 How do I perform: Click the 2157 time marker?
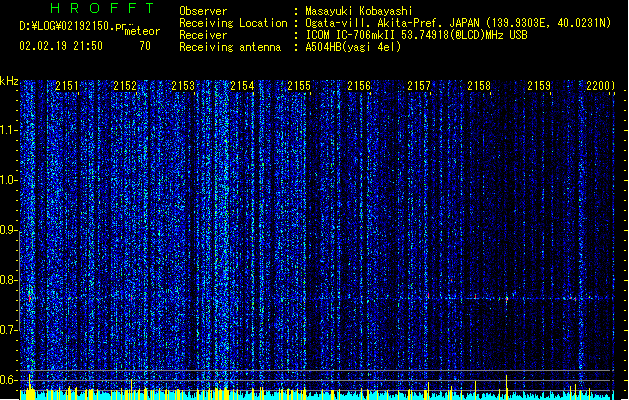(419, 86)
